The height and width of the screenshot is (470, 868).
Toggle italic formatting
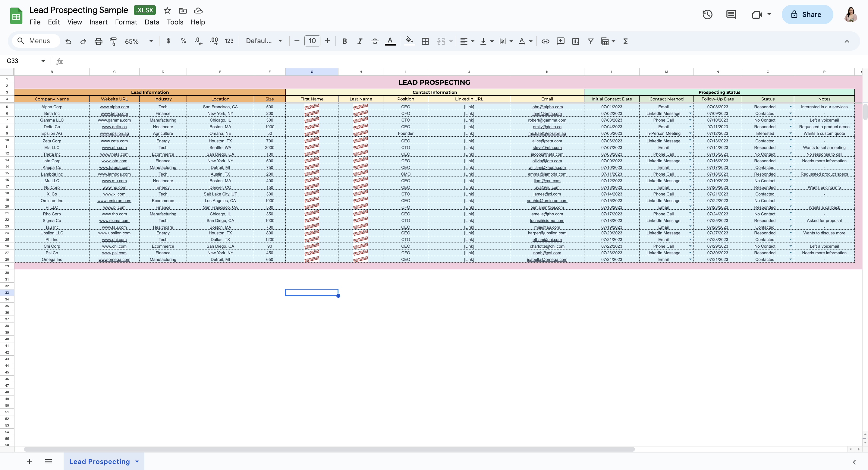point(360,41)
